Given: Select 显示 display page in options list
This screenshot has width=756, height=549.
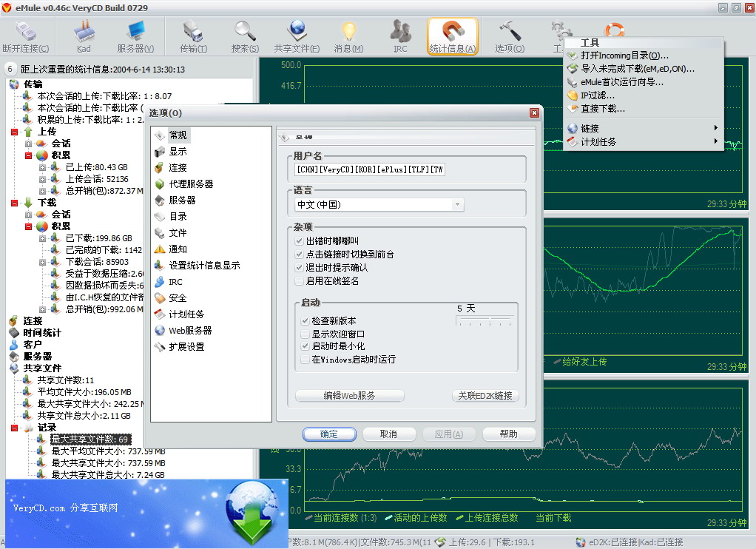Looking at the screenshot, I should pos(171,152).
